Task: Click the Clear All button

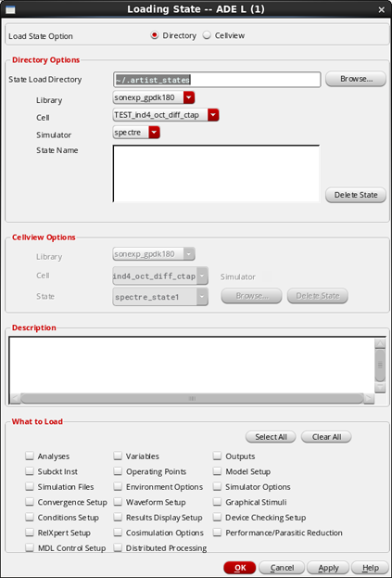Action: [x=326, y=437]
